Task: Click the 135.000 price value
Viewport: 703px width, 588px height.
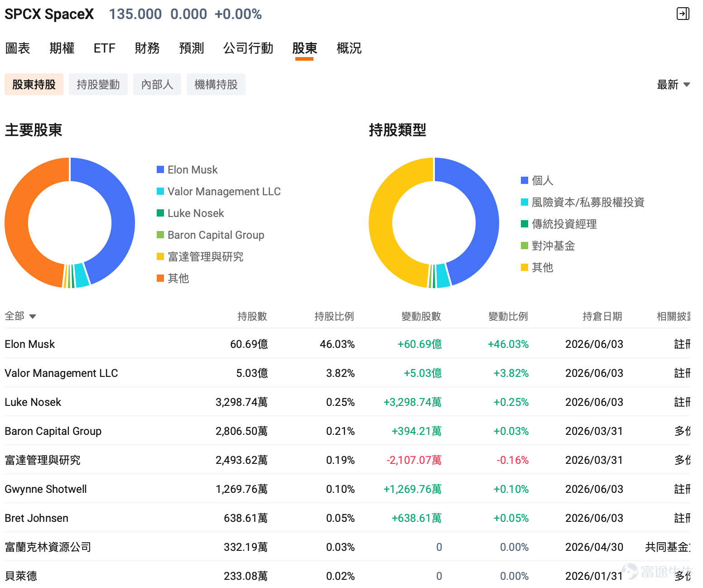Action: coord(135,14)
